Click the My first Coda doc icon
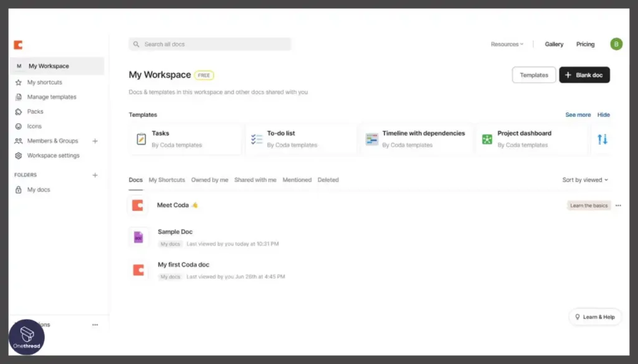The width and height of the screenshot is (638, 364). [138, 270]
